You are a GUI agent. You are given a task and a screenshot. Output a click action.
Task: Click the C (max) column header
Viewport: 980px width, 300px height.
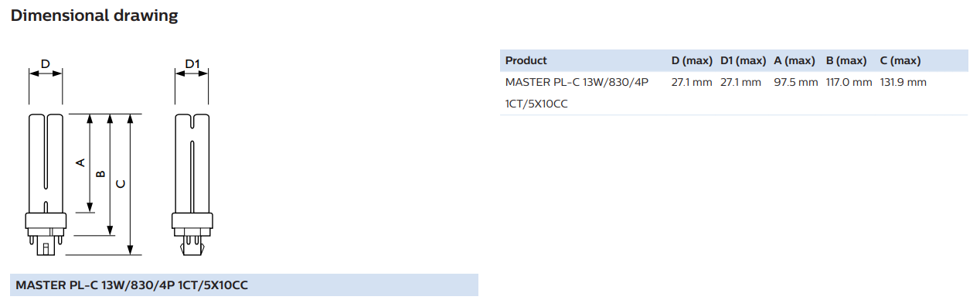[x=900, y=60]
